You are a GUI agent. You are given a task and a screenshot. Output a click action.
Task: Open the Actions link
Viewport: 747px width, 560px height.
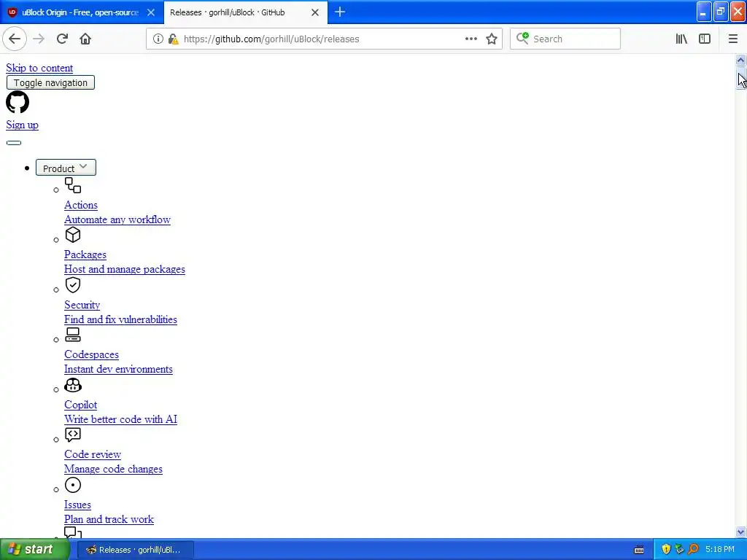[x=81, y=205]
